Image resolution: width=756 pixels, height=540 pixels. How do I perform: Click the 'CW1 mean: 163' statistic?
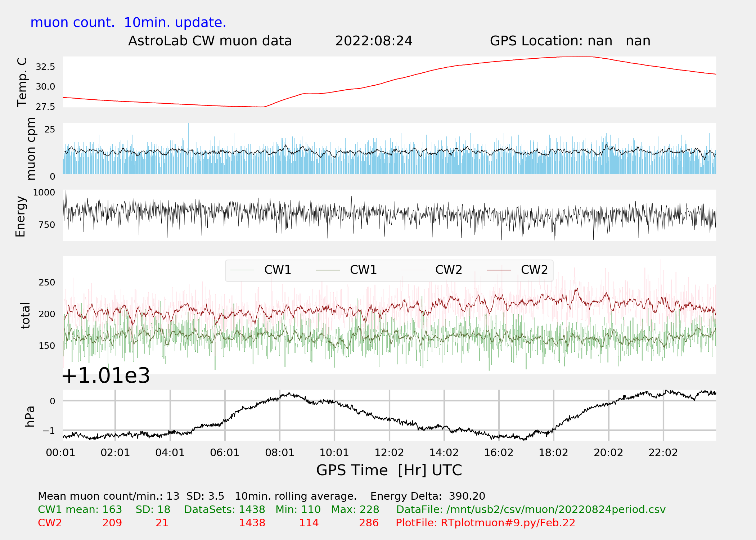80,509
